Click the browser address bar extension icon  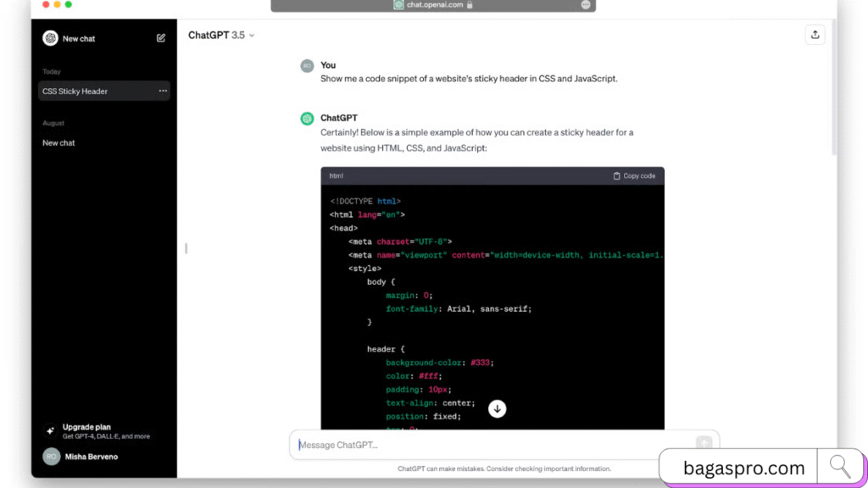point(585,5)
